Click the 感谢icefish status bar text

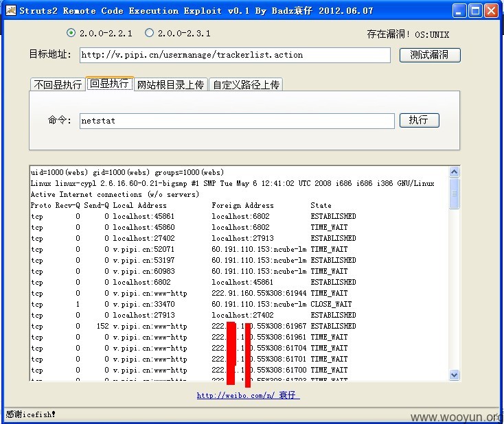coord(30,414)
